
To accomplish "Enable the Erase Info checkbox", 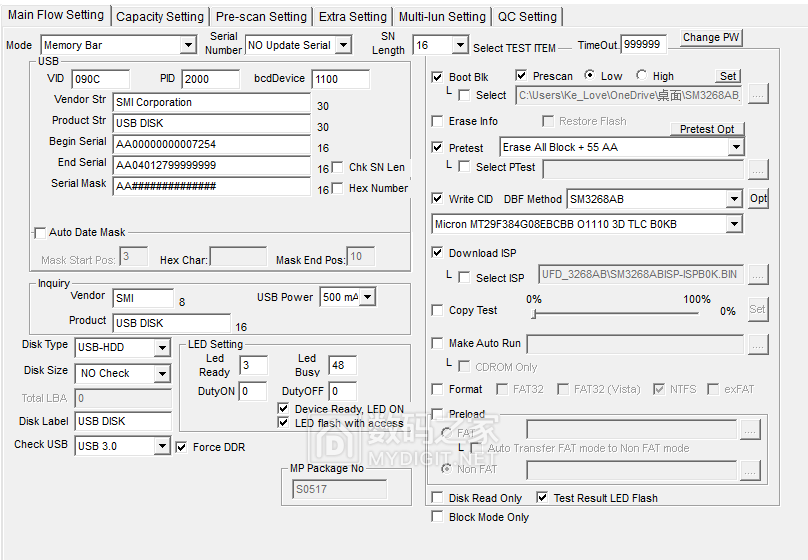I will pyautogui.click(x=437, y=122).
